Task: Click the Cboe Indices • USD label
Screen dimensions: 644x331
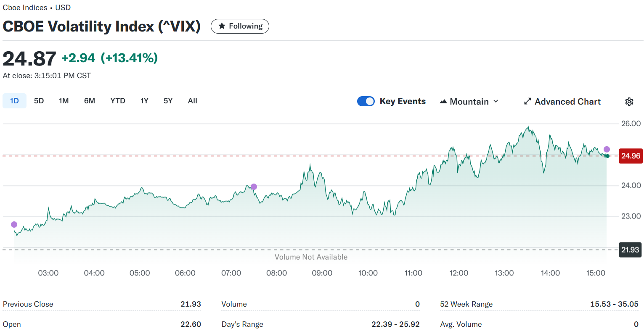Action: 37,8
